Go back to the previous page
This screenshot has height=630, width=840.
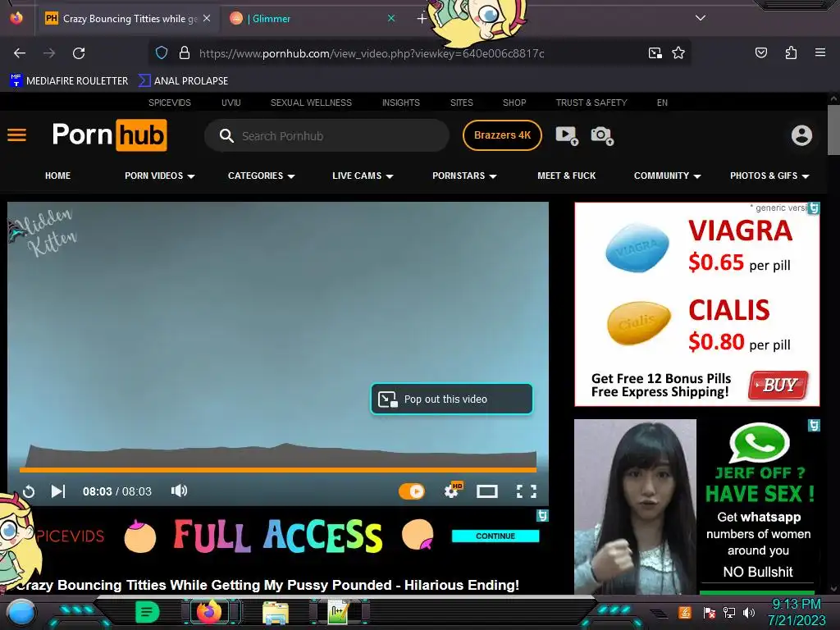[20, 53]
